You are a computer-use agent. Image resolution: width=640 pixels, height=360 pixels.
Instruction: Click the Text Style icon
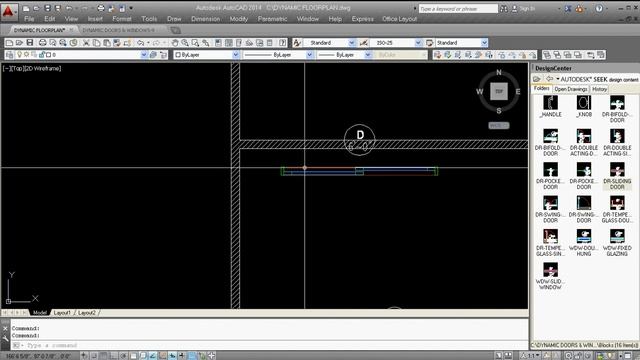297,42
